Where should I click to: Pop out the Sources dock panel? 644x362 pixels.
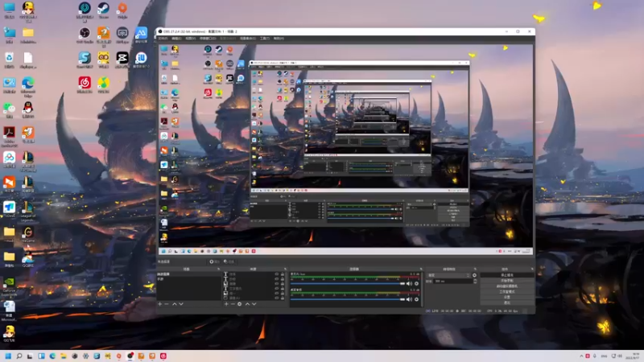click(x=285, y=269)
